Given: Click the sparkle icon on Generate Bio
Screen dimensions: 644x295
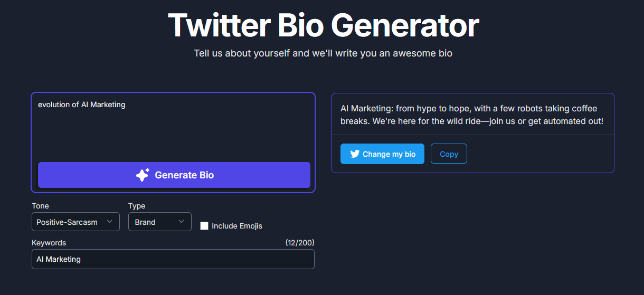Looking at the screenshot, I should pos(143,175).
